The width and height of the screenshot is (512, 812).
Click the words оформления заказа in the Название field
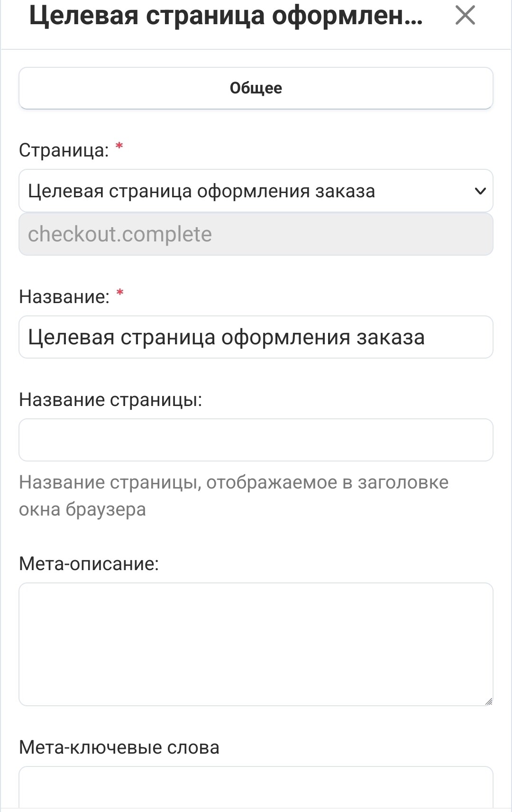322,337
